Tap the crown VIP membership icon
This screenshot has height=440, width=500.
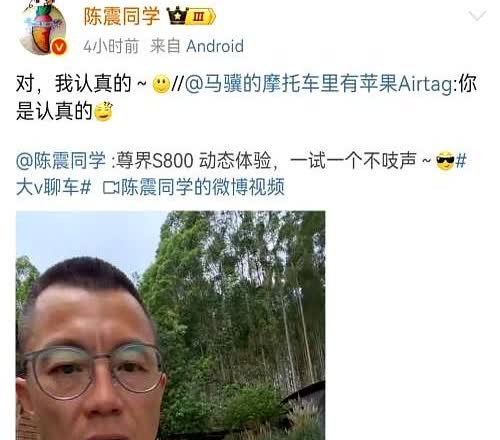(178, 16)
